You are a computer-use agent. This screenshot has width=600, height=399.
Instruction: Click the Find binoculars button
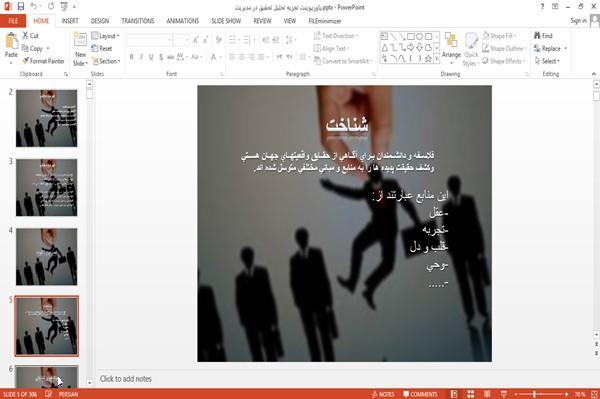click(x=543, y=36)
